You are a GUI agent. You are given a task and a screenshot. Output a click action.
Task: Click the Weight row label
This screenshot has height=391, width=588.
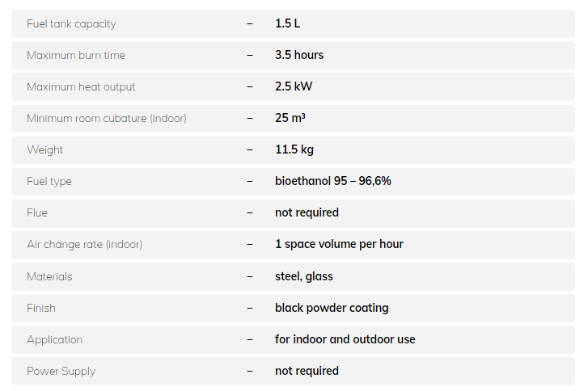click(x=44, y=149)
